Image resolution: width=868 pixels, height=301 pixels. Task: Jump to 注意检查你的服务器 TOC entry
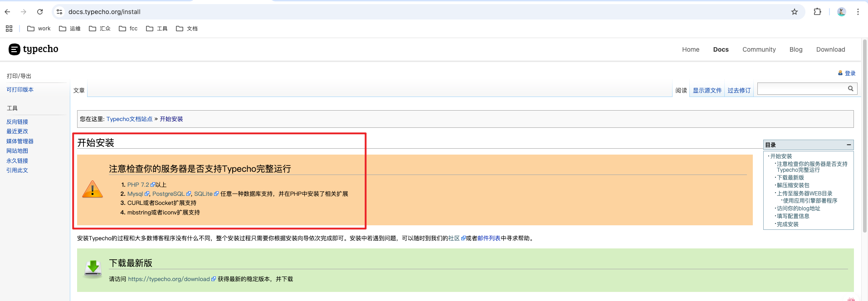(x=812, y=167)
